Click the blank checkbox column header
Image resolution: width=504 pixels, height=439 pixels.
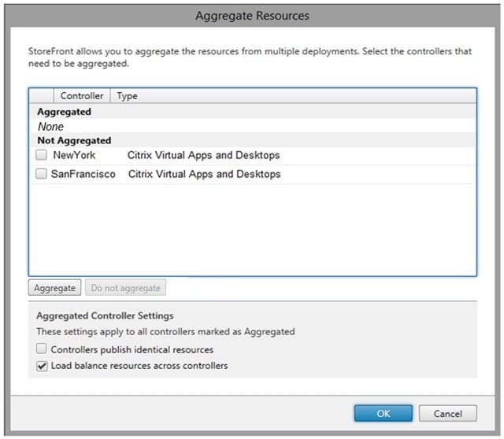point(43,96)
